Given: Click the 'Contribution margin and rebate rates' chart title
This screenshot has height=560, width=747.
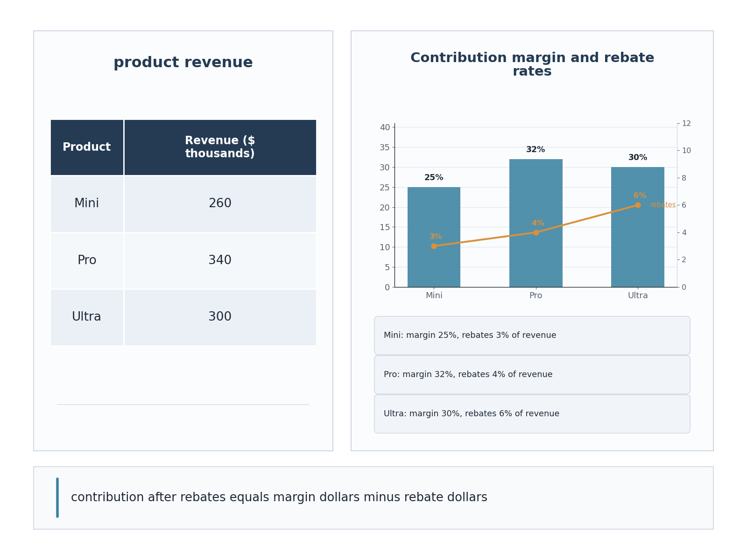Looking at the screenshot, I should point(532,65).
